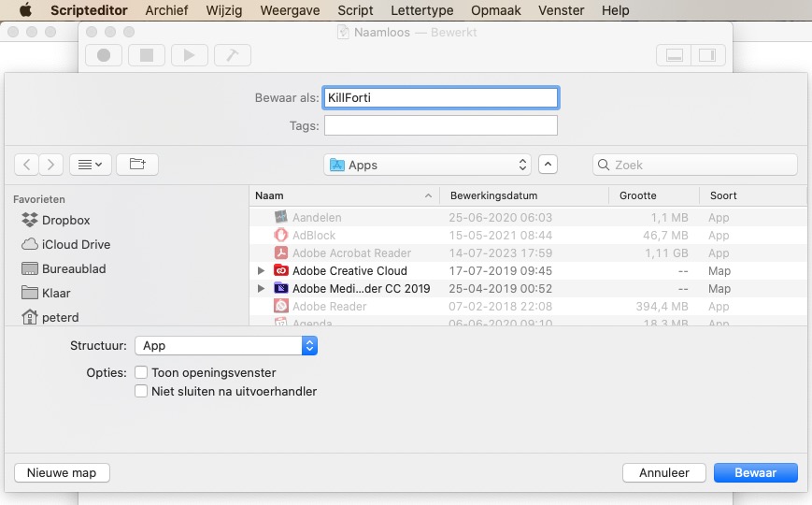Viewport: 812px width, 505px height.
Task: Expand the Adobe Creative Cloud folder triangle
Action: coord(262,271)
